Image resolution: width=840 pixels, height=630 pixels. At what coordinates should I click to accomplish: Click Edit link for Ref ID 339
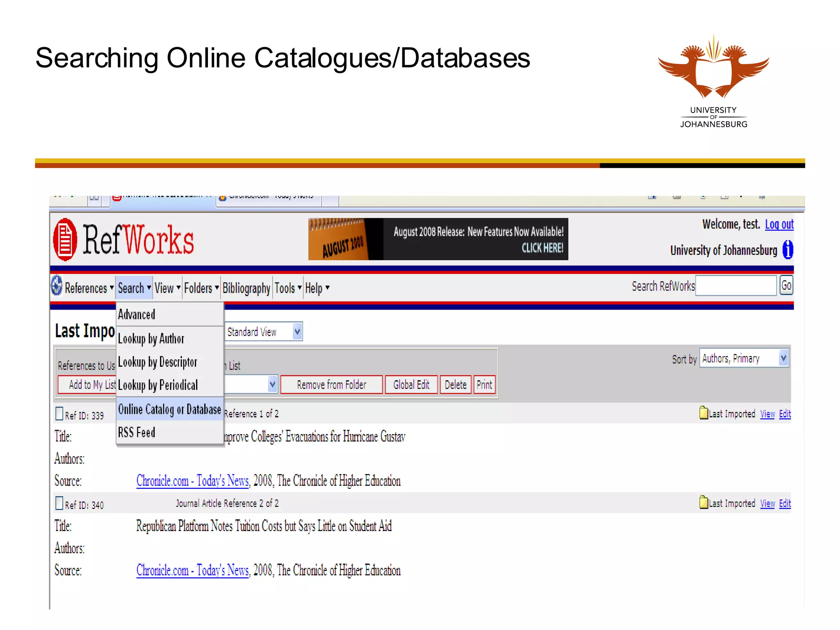coord(785,414)
